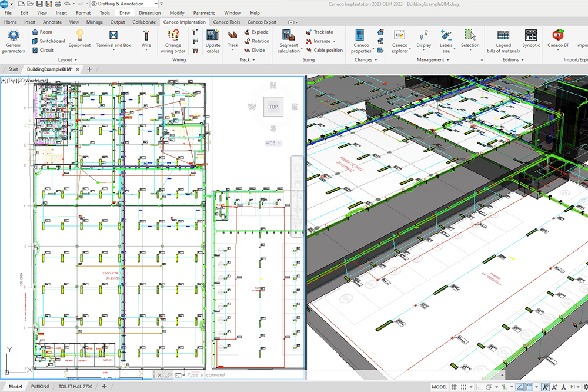Click the Divide track tool
The width and height of the screenshot is (588, 392).
[x=254, y=50]
